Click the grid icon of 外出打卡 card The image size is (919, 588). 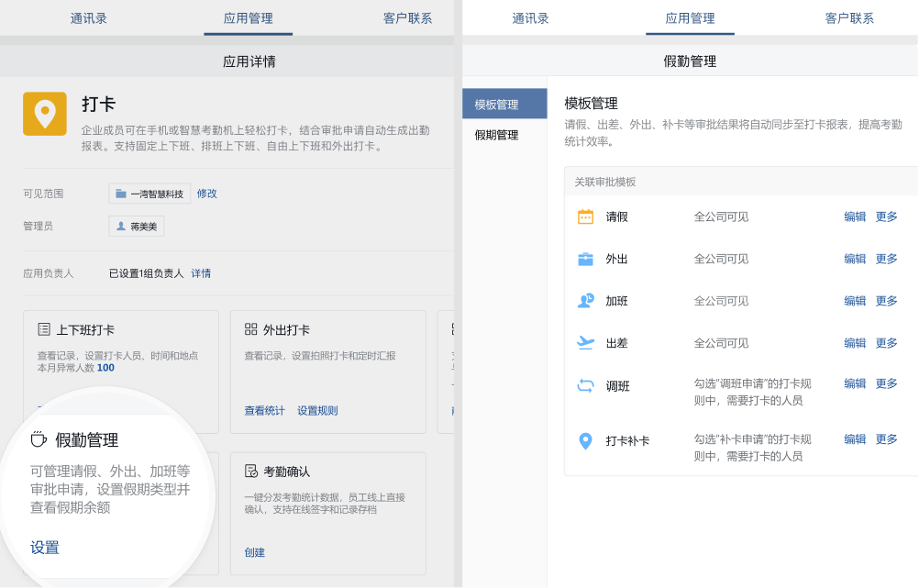pos(251,329)
